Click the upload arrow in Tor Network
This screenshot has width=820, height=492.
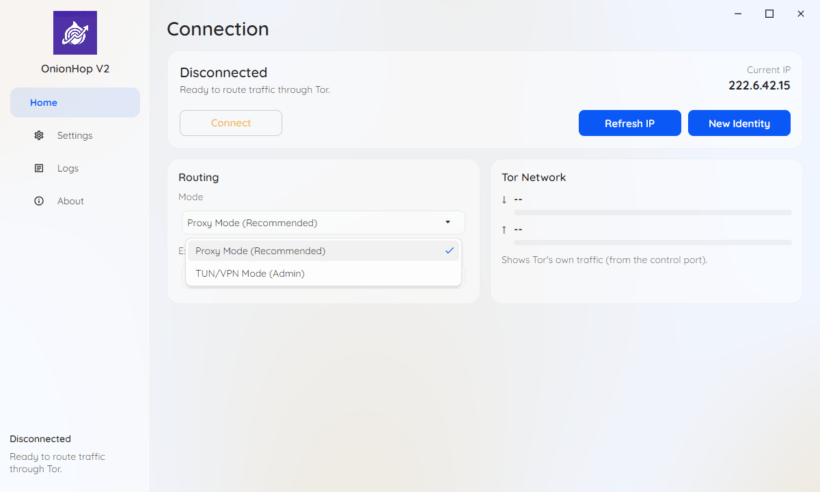click(x=505, y=229)
